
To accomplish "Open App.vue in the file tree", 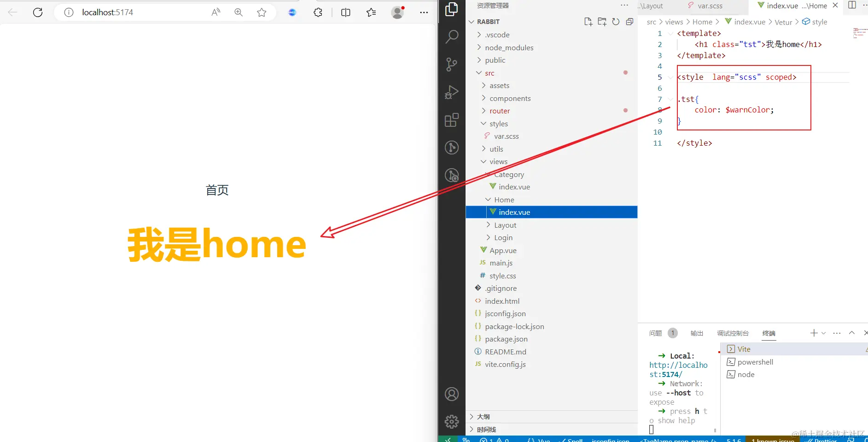I will click(552, 250).
